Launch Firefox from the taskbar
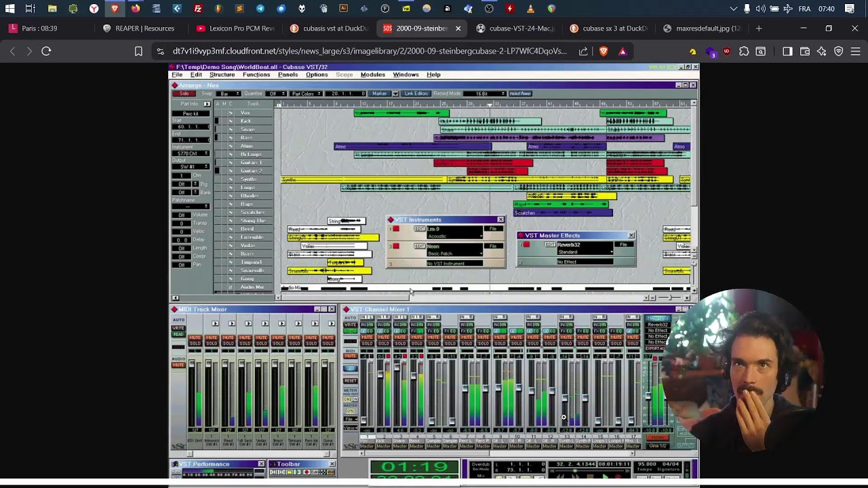Viewport: 868px width, 488px height. (136, 9)
